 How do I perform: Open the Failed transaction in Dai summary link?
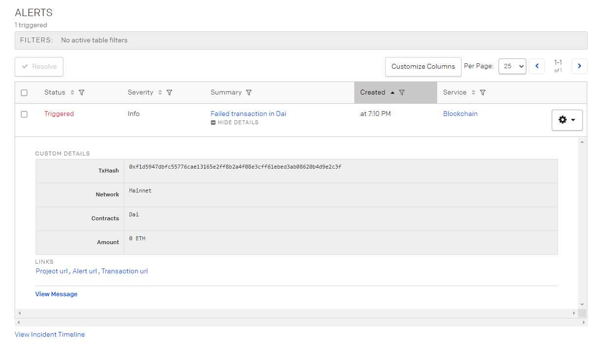point(249,114)
